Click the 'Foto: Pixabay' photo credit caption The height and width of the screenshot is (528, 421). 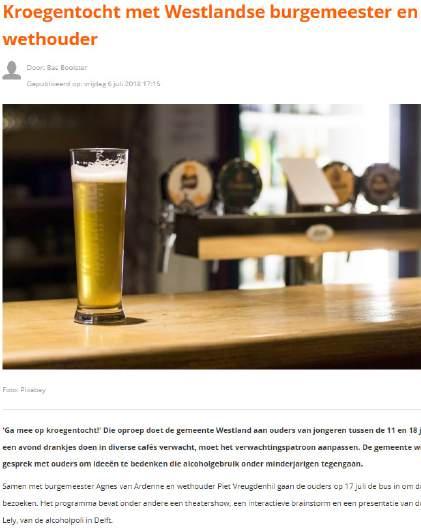[x=24, y=390]
